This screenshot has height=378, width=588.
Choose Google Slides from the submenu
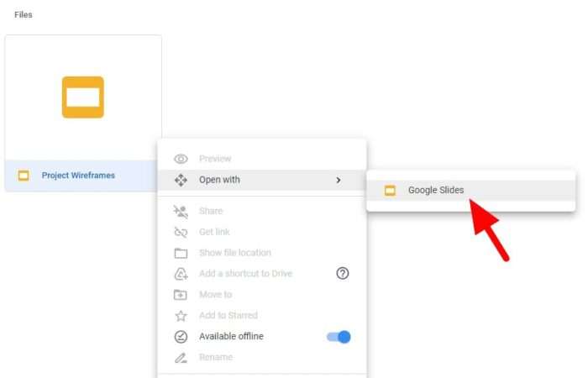pos(470,191)
